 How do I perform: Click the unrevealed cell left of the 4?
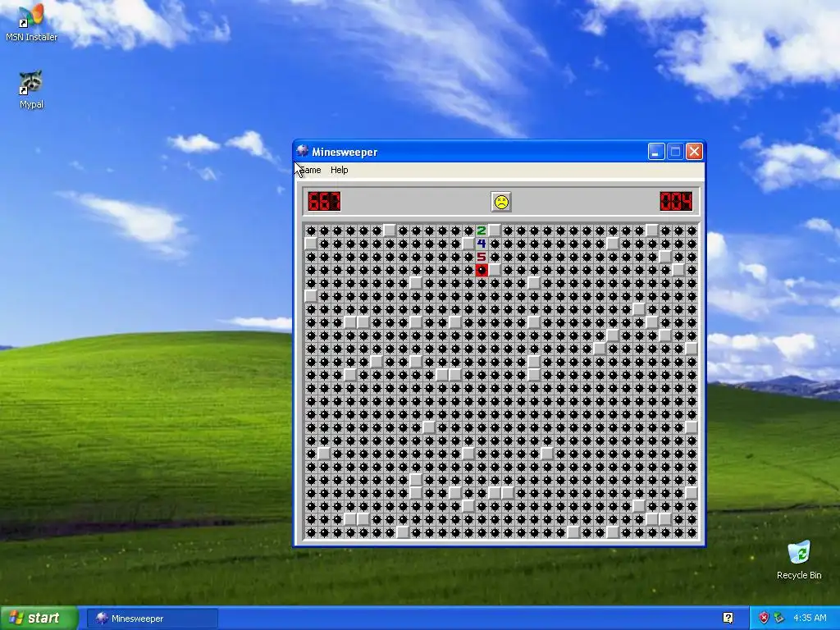pos(468,244)
